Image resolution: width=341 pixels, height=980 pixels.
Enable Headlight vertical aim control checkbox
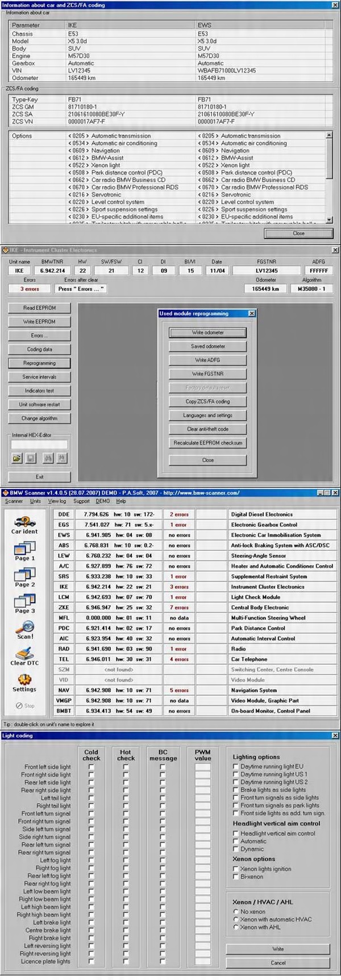[236, 833]
